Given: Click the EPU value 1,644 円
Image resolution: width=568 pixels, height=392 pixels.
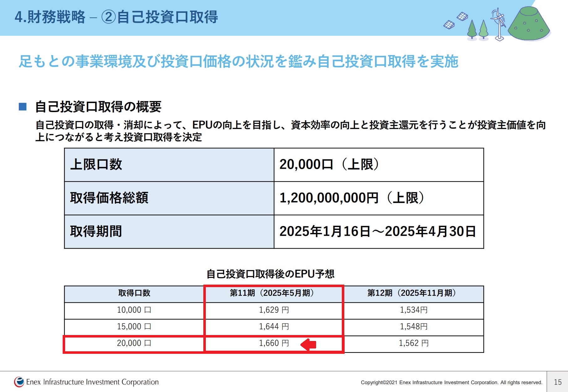Looking at the screenshot, I should coord(274,327).
